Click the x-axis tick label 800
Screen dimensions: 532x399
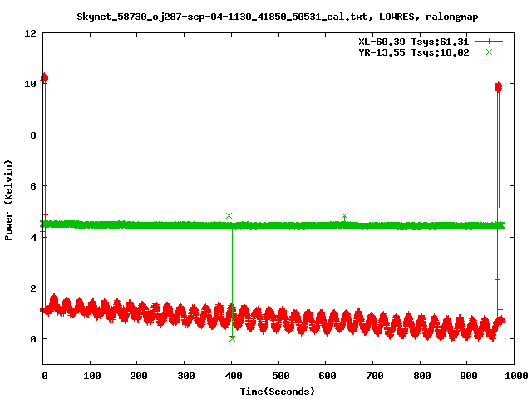click(x=422, y=376)
